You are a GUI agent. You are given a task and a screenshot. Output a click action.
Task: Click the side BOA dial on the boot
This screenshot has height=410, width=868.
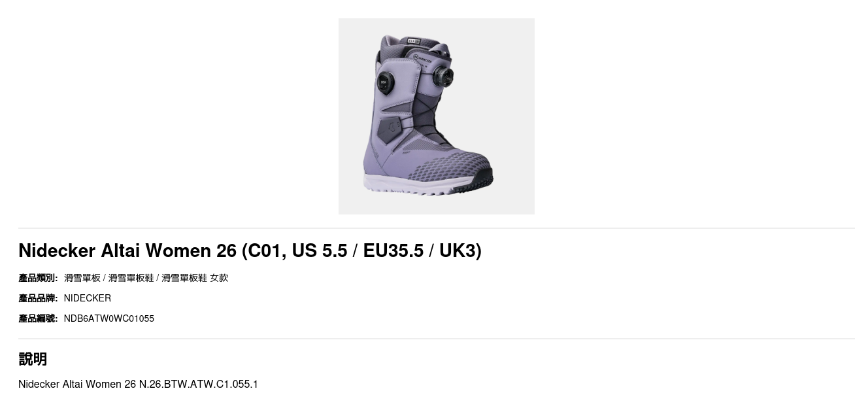coord(386,82)
